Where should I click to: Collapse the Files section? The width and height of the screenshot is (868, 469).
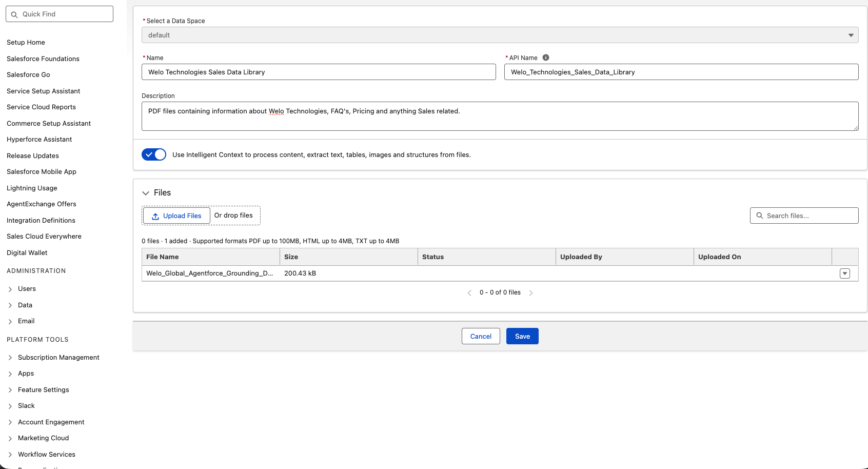pos(146,193)
